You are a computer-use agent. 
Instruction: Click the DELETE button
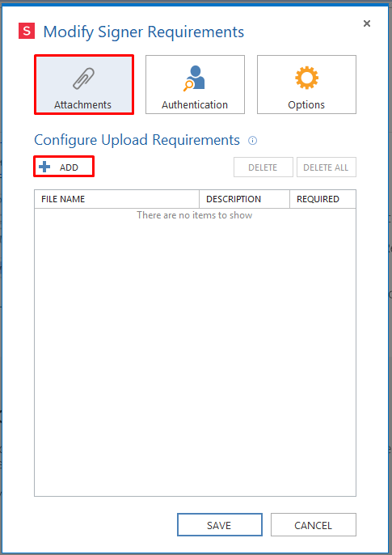pos(263,167)
